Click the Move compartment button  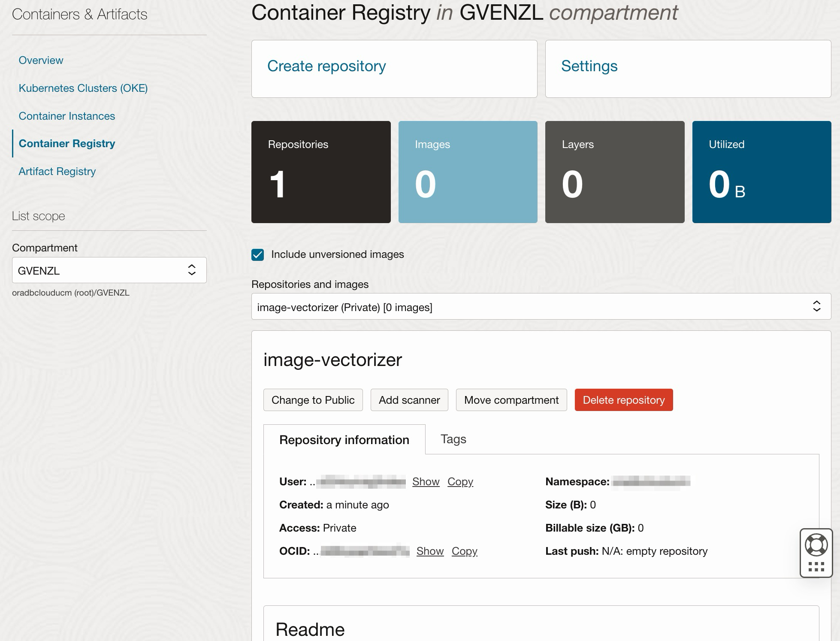click(511, 400)
